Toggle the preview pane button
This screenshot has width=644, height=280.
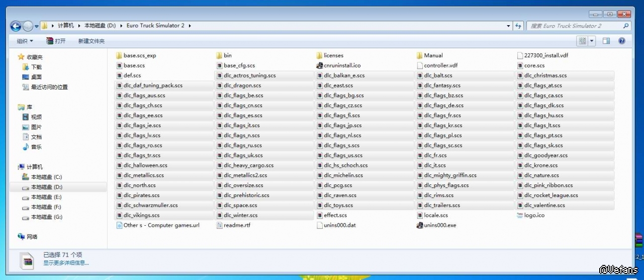[606, 41]
